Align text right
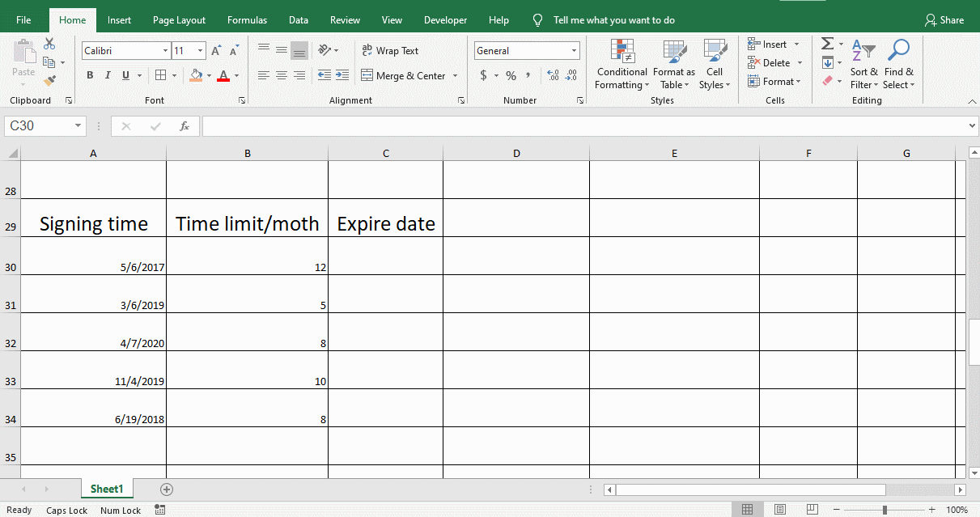This screenshot has height=517, width=980. coord(299,75)
